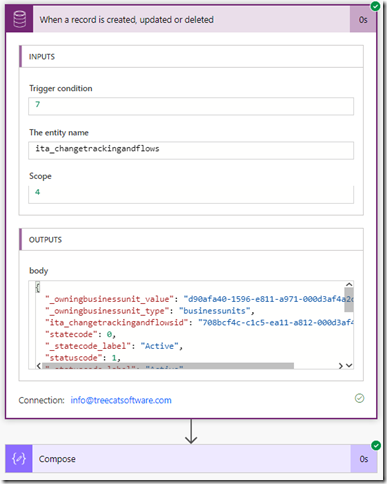
Task: Click the trigger's green success checkmark badge
Action: pyautogui.click(x=375, y=6)
